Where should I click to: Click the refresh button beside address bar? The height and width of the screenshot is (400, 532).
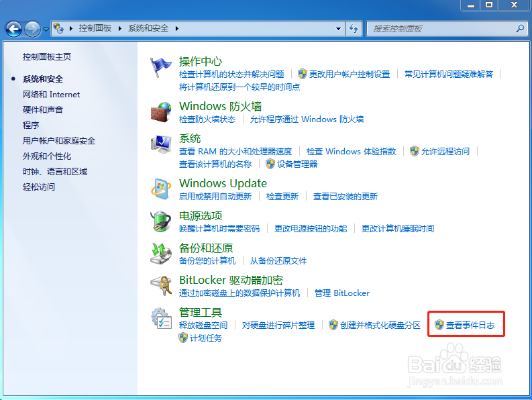tap(354, 28)
